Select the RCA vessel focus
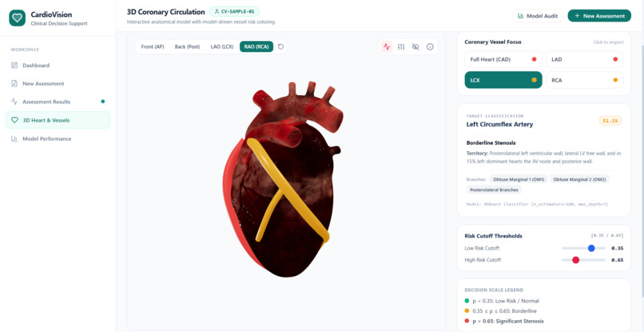Screen dimensions: 644x332 click(584, 80)
